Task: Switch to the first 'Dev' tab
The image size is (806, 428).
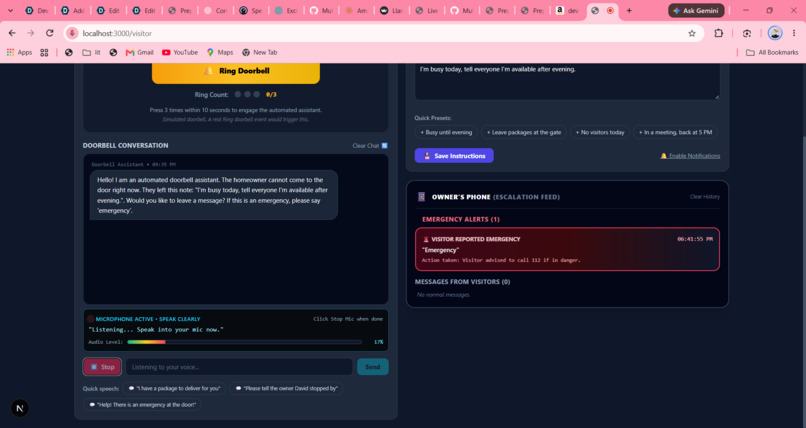Action: pyautogui.click(x=36, y=10)
